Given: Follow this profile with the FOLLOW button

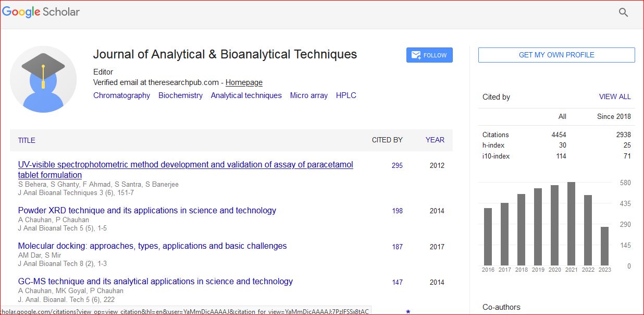Looking at the screenshot, I should tap(429, 55).
